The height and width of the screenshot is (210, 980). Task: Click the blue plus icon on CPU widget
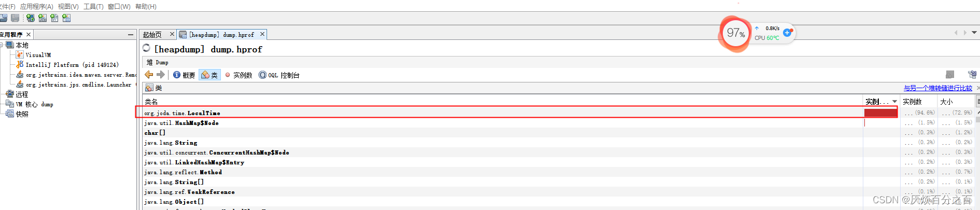[787, 33]
